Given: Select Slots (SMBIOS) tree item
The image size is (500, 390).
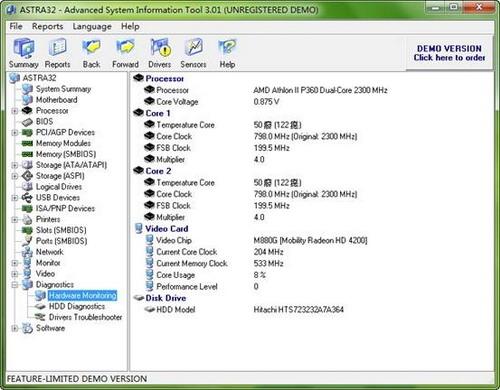Looking at the screenshot, I should click(x=61, y=230).
